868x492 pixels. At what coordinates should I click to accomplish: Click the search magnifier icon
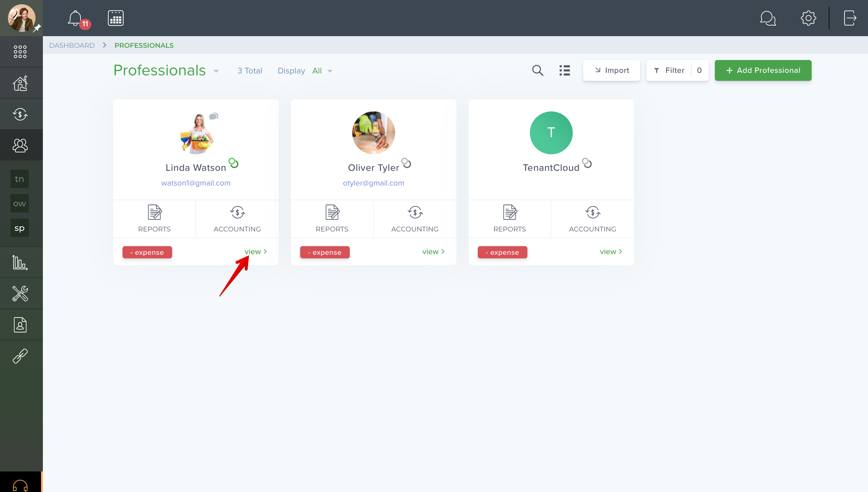point(538,70)
